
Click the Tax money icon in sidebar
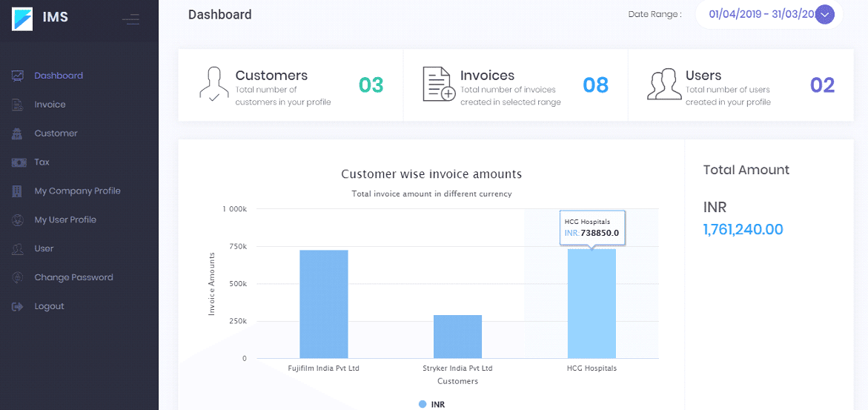pos(19,162)
